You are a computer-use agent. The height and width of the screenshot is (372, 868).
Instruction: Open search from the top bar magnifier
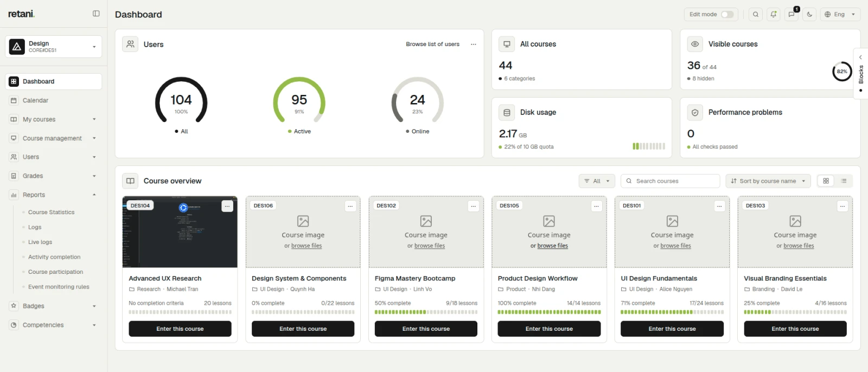(x=756, y=15)
